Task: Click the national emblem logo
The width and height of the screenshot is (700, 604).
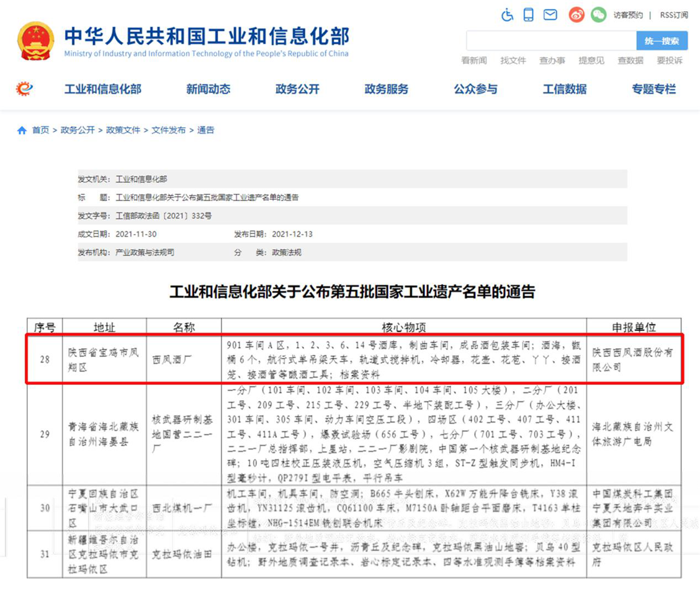Action: point(36,41)
